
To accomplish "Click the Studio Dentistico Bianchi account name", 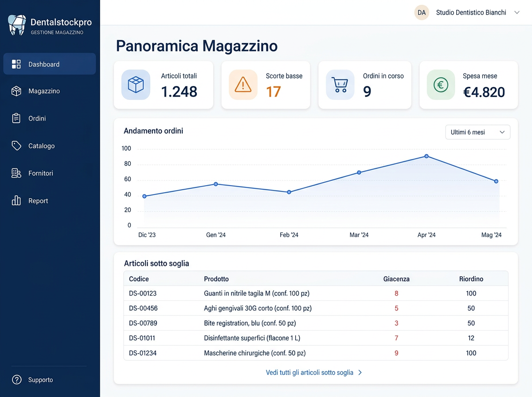I will click(471, 13).
